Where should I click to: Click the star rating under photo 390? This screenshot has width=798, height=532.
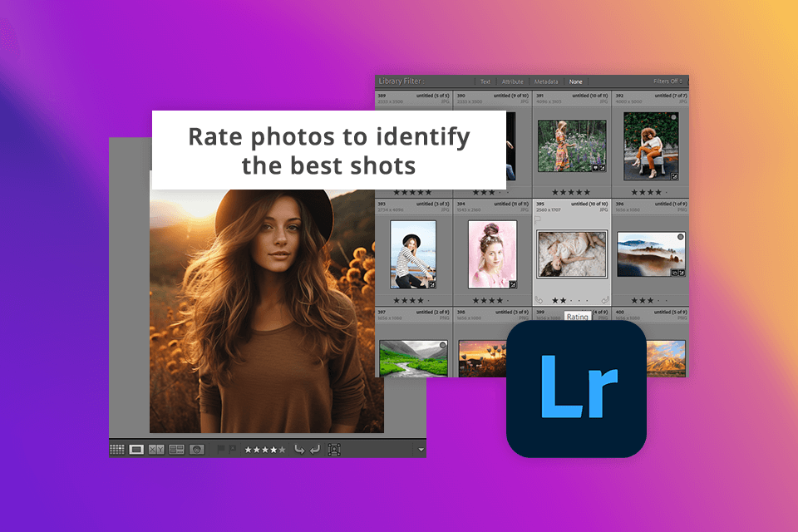491,193
